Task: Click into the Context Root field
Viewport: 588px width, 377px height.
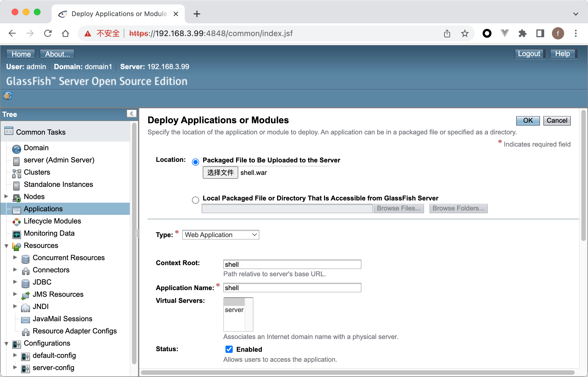Action: (292, 264)
